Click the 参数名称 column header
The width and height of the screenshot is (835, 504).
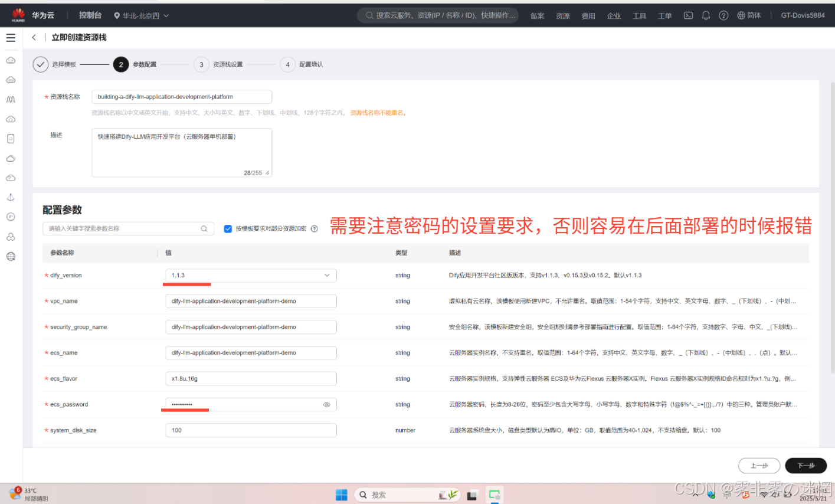(62, 253)
